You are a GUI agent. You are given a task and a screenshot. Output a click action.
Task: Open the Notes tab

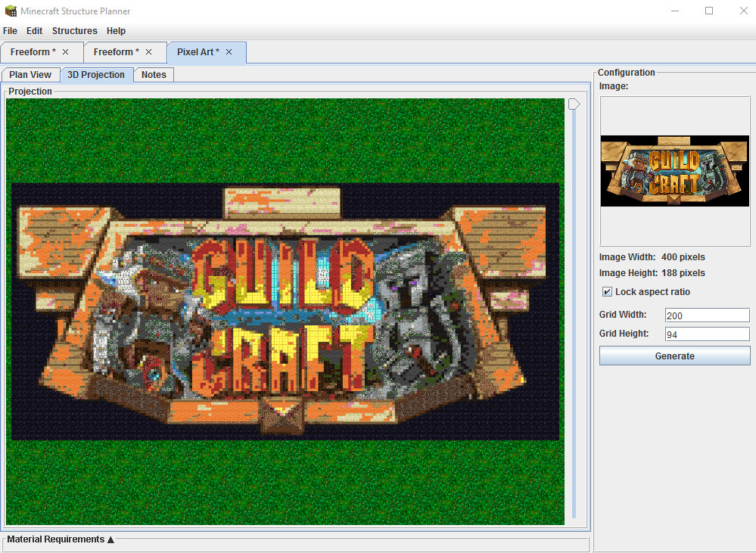pyautogui.click(x=154, y=75)
